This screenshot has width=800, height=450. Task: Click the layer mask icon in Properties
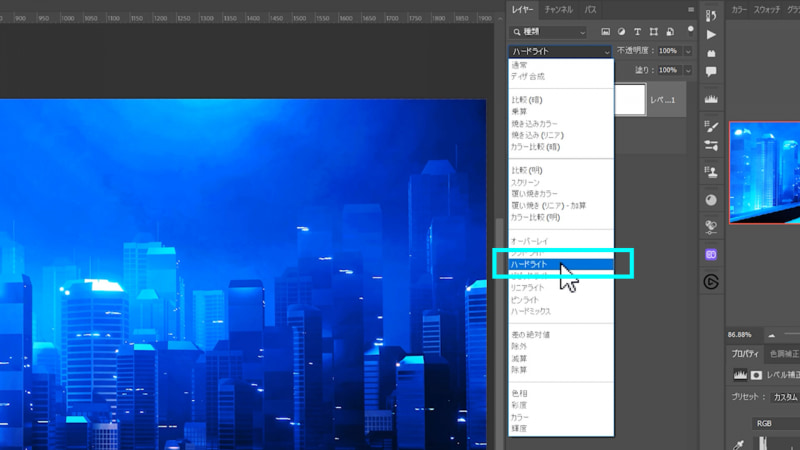pos(756,375)
